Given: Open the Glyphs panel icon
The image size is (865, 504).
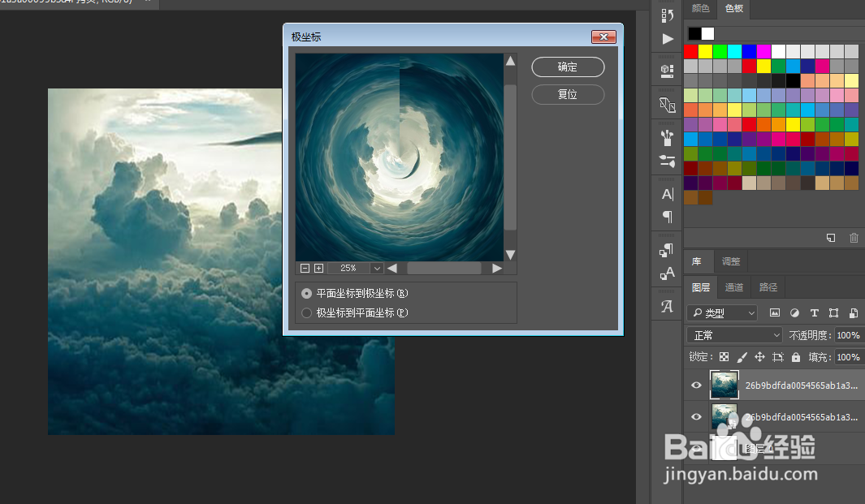Looking at the screenshot, I should tap(668, 306).
